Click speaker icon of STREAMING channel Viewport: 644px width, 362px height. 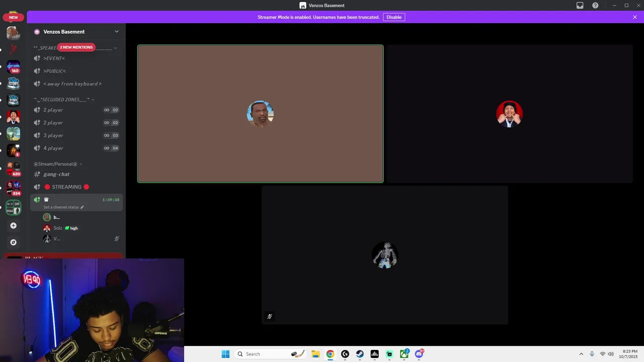click(37, 187)
